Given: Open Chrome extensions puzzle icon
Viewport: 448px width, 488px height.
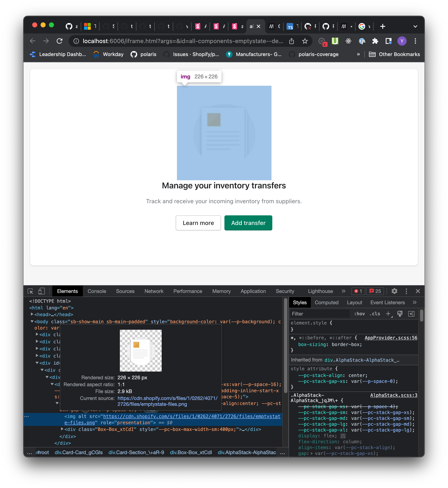Looking at the screenshot, I should click(x=375, y=41).
